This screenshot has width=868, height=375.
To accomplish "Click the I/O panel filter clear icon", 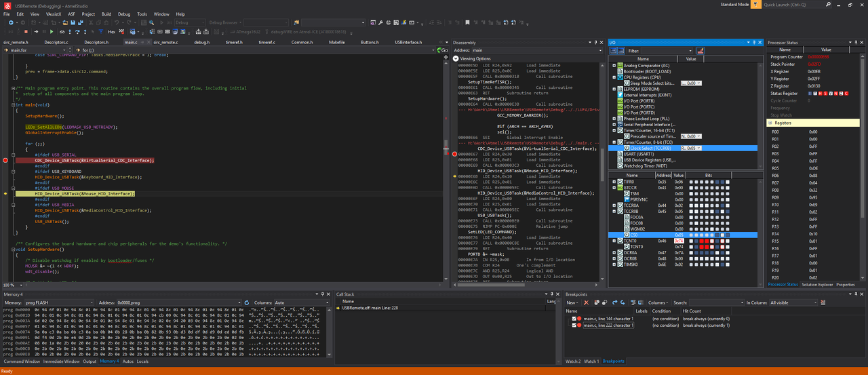I will coord(701,51).
